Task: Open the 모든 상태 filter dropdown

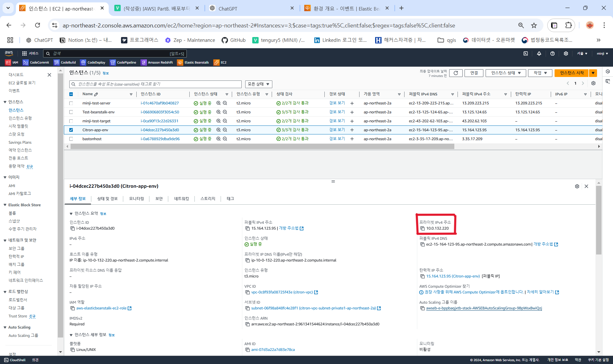Action: [x=259, y=84]
